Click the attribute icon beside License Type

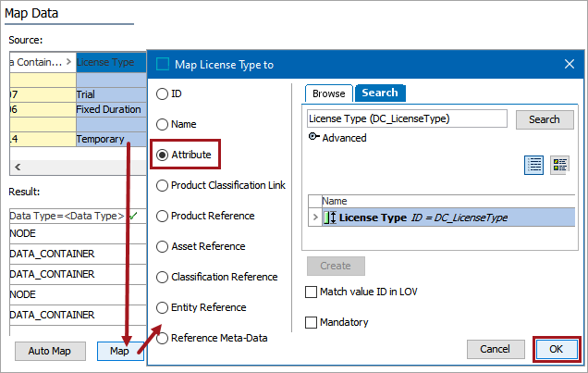(330, 218)
